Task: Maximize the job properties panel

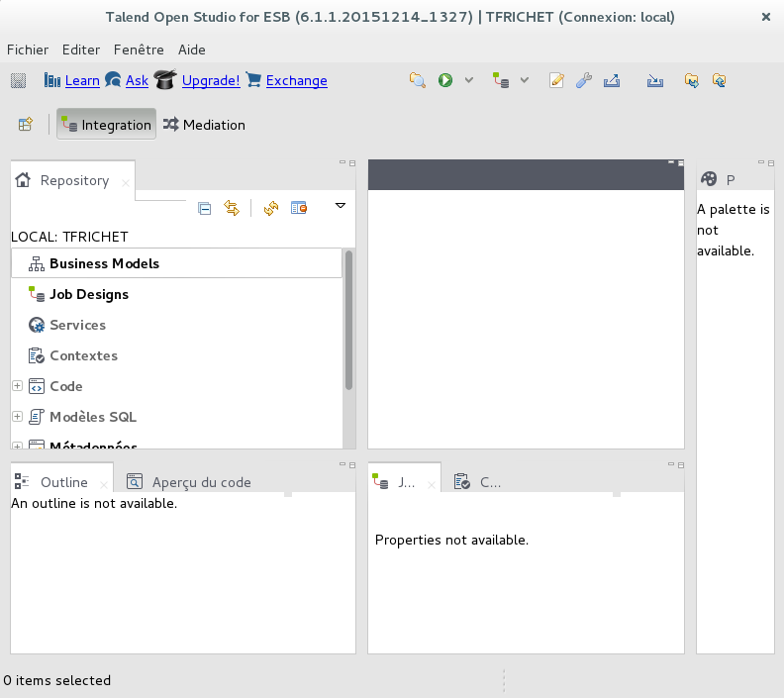Action: pyautogui.click(x=681, y=465)
